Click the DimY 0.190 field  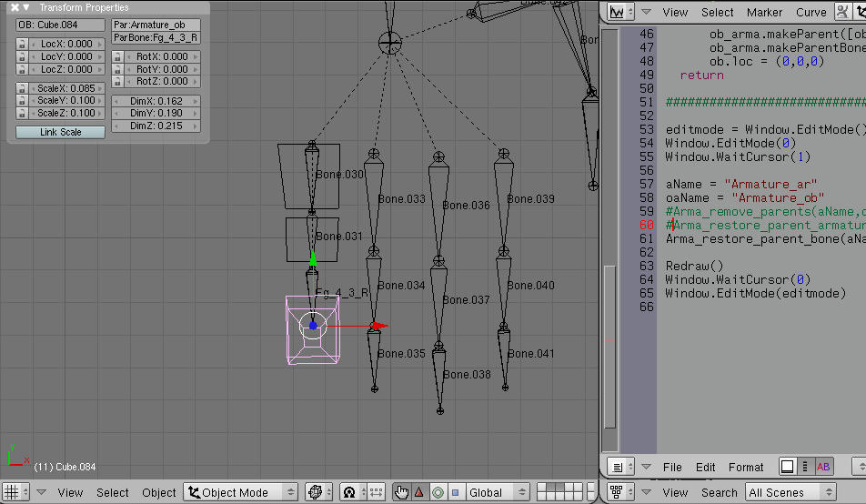[x=156, y=114]
